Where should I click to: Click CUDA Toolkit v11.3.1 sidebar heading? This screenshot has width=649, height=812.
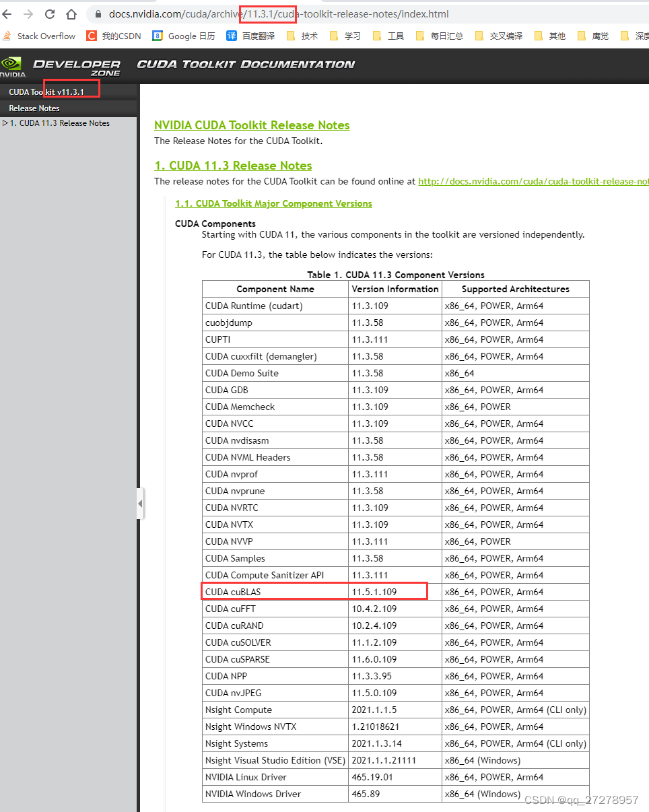point(46,92)
